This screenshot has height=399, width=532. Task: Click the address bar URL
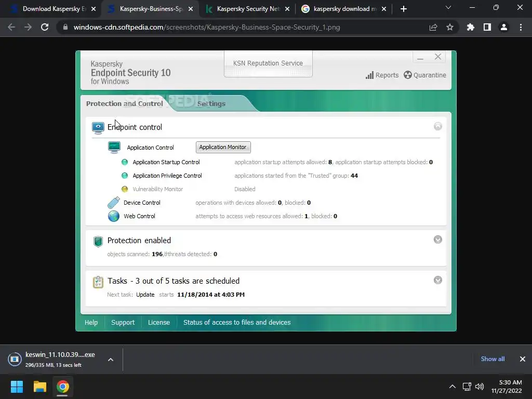[x=207, y=27]
